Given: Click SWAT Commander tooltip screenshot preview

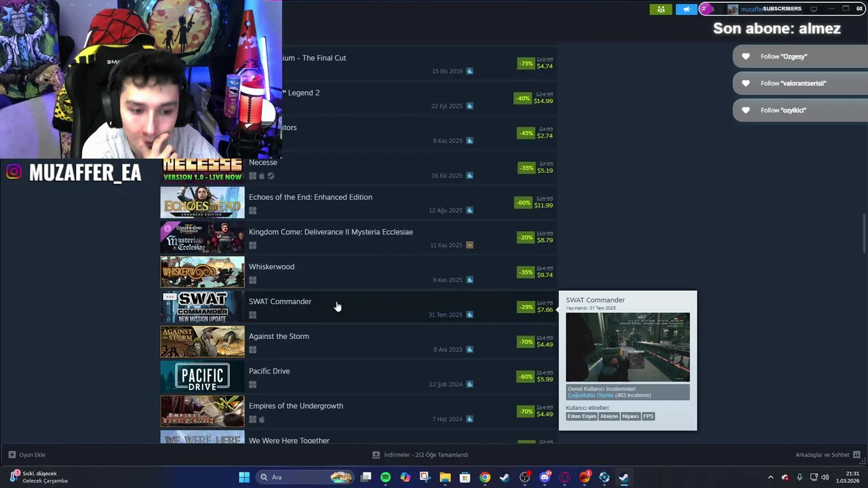Looking at the screenshot, I should click(x=628, y=347).
